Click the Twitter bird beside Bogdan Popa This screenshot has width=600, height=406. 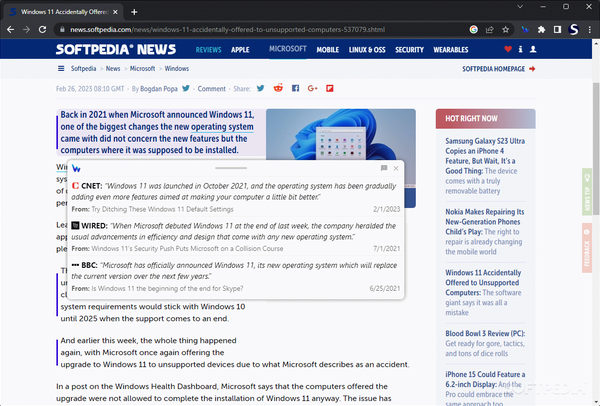[186, 88]
